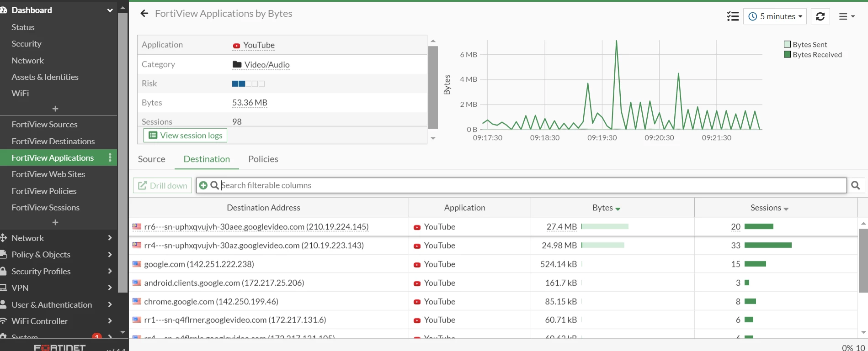
Task: Click the 27.4 MB bytes value
Action: coord(562,227)
